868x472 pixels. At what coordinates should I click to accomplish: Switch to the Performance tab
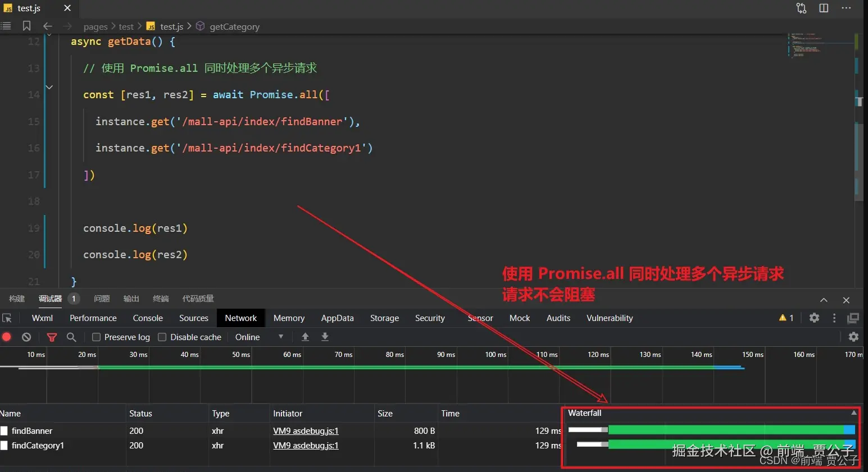pos(93,318)
